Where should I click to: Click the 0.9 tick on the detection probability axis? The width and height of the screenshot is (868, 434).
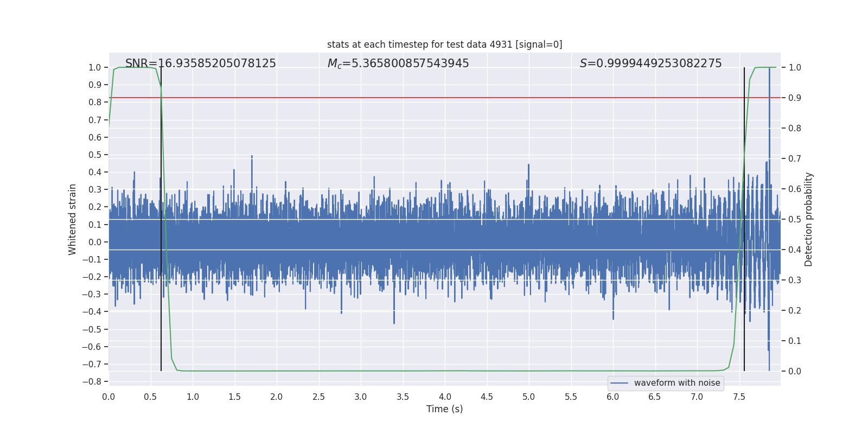click(x=795, y=98)
